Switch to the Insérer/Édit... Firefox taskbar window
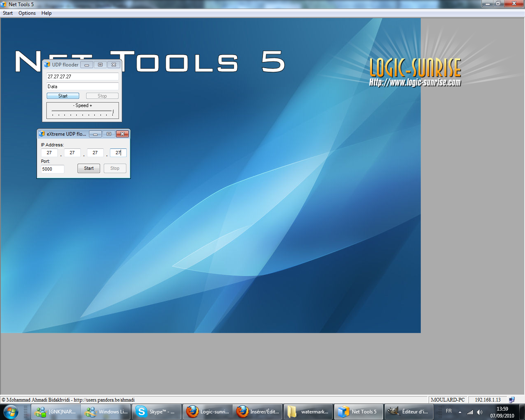This screenshot has width=525, height=420. (258, 412)
